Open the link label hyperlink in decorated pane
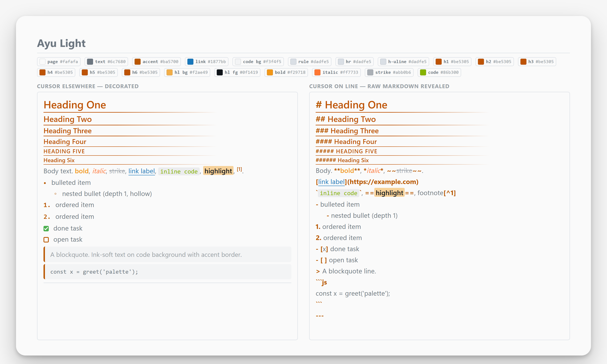607x364 pixels. [x=142, y=171]
